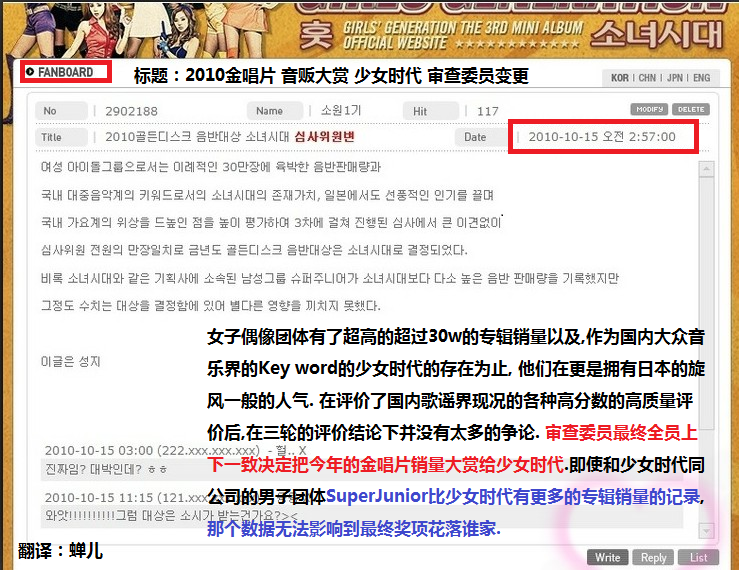The image size is (744, 573).
Task: Select hit count 117
Action: 488,111
